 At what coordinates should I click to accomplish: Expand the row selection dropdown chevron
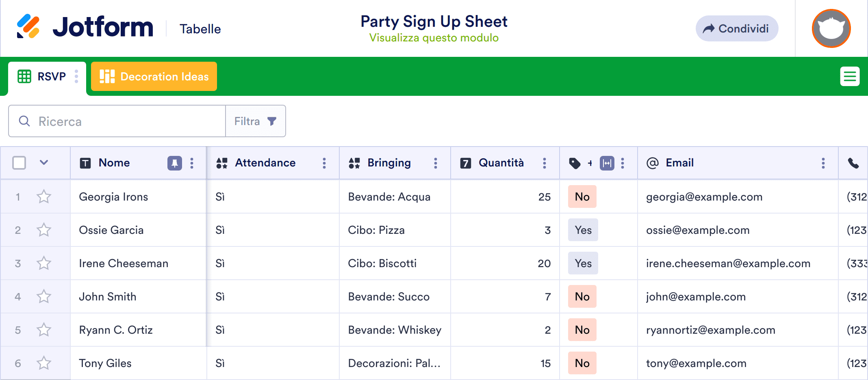(x=44, y=163)
